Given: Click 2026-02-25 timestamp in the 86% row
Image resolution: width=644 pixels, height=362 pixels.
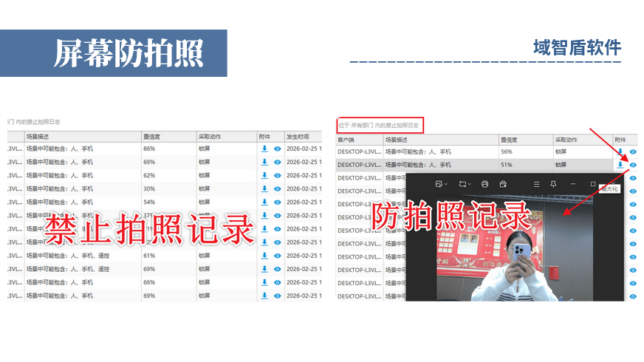Looking at the screenshot, I should (x=304, y=148).
